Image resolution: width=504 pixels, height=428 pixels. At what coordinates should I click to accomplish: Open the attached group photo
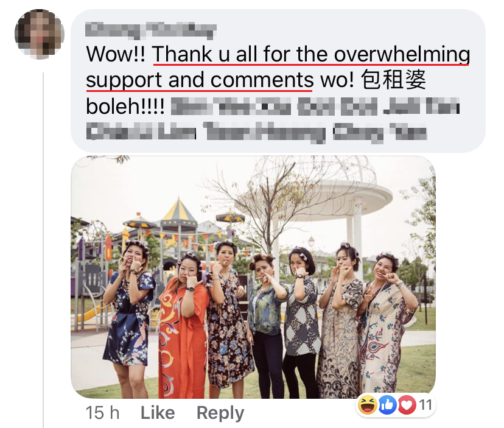(253, 277)
